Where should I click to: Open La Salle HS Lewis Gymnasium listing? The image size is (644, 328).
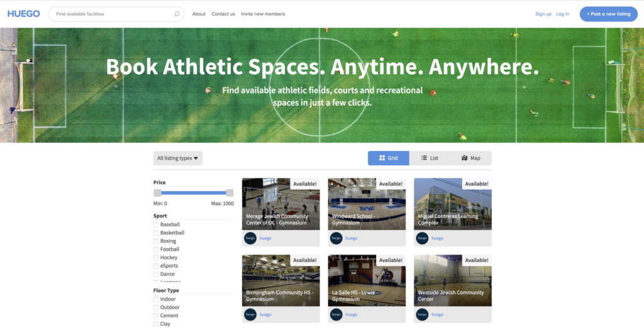[x=367, y=280]
